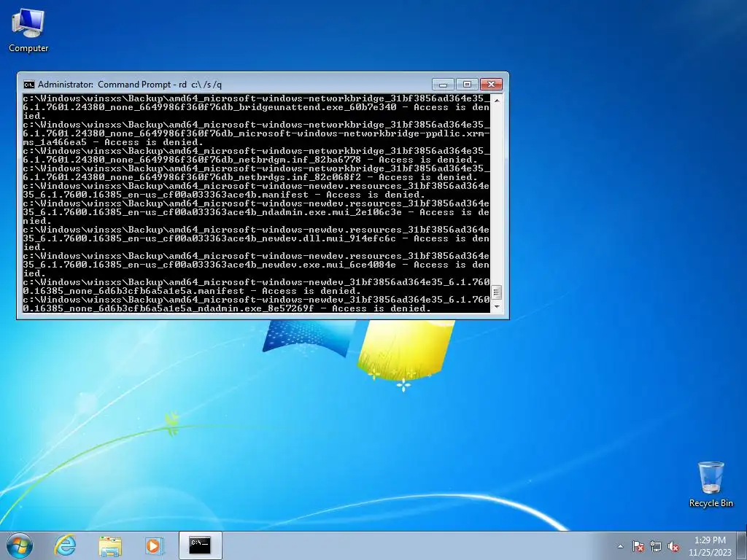This screenshot has height=560, width=747.
Task: Show hidden tray icons arrow
Action: pos(620,546)
